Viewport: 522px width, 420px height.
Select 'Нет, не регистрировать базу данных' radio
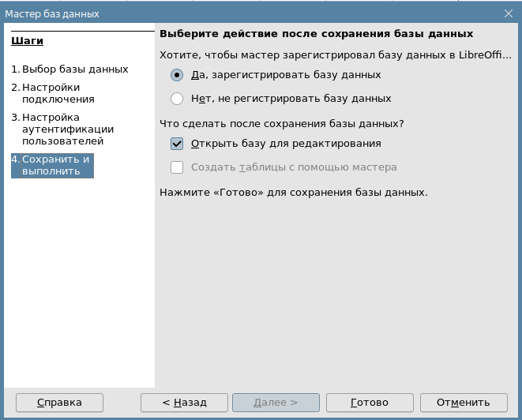coord(177,99)
